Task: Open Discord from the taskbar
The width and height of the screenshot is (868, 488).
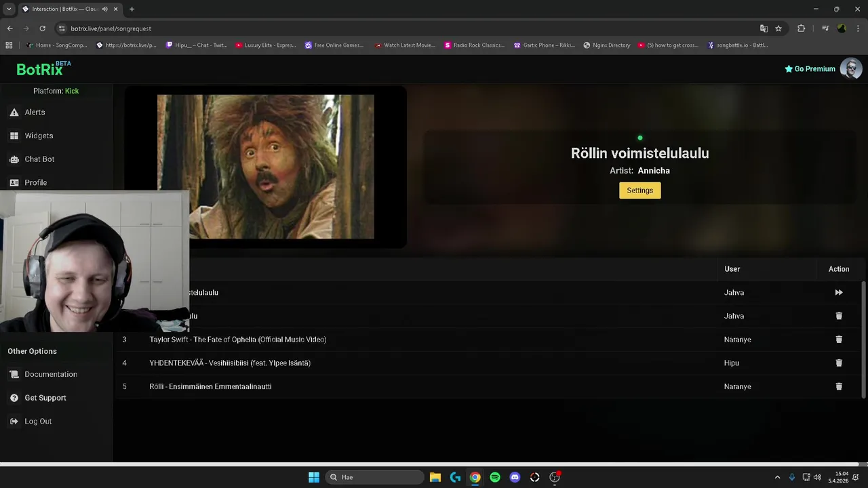Action: point(515,477)
